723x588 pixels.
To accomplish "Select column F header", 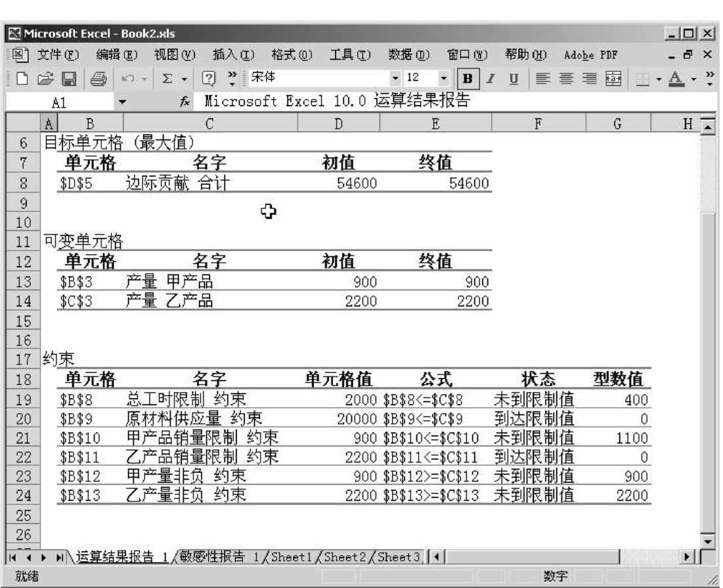I will (x=538, y=124).
